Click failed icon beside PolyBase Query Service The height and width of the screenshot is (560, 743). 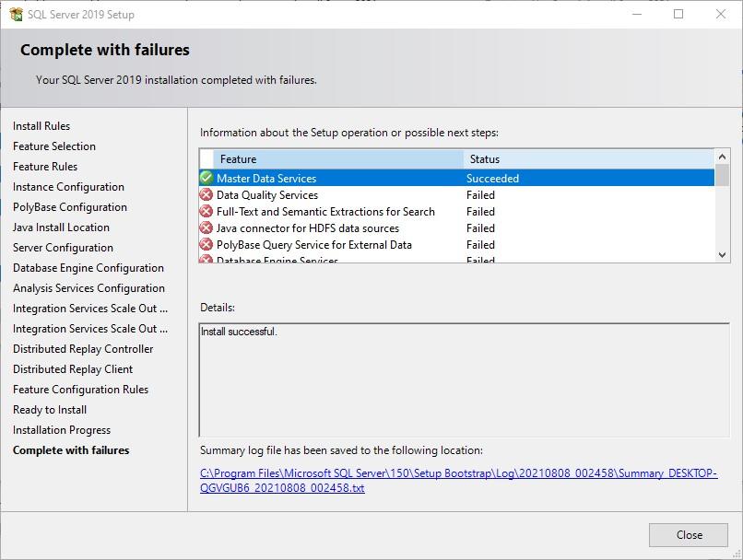point(206,244)
